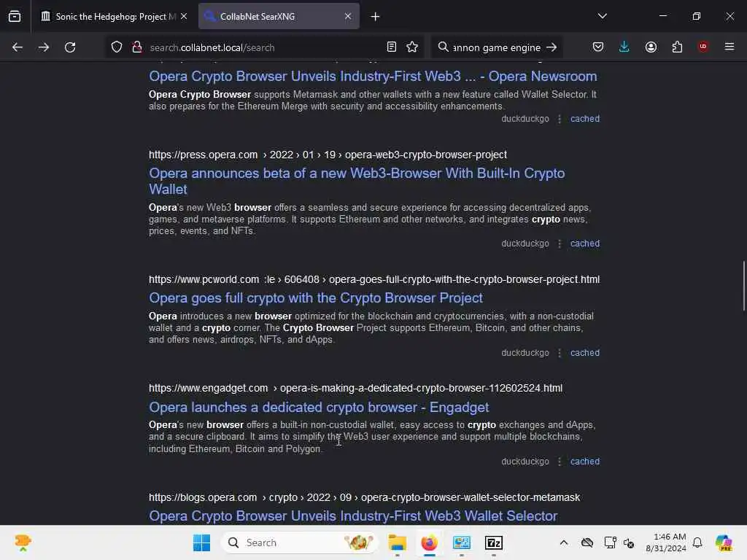Open Firefox View tab list icon
This screenshot has width=747, height=560.
pos(15,16)
